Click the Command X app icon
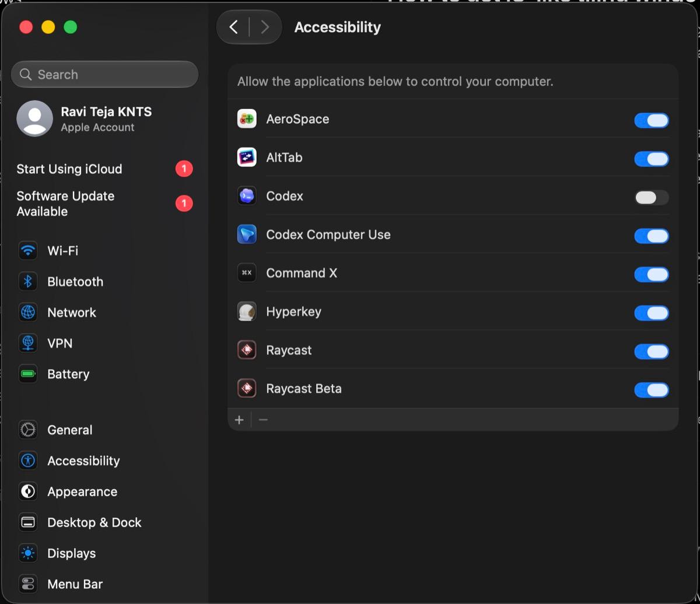 [x=247, y=273]
